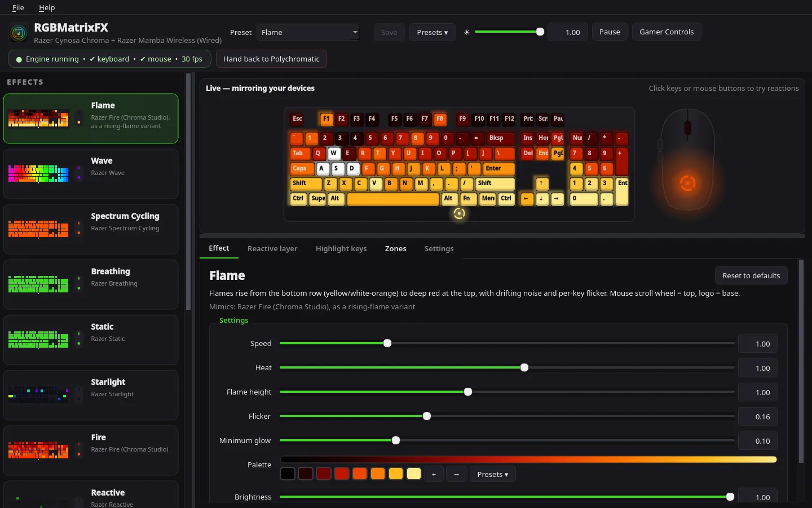
Task: Click the Flicker slider handle
Action: click(427, 416)
